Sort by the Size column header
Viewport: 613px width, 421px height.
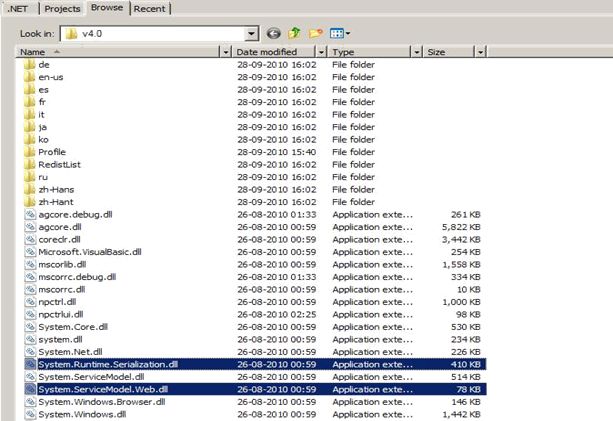(449, 52)
